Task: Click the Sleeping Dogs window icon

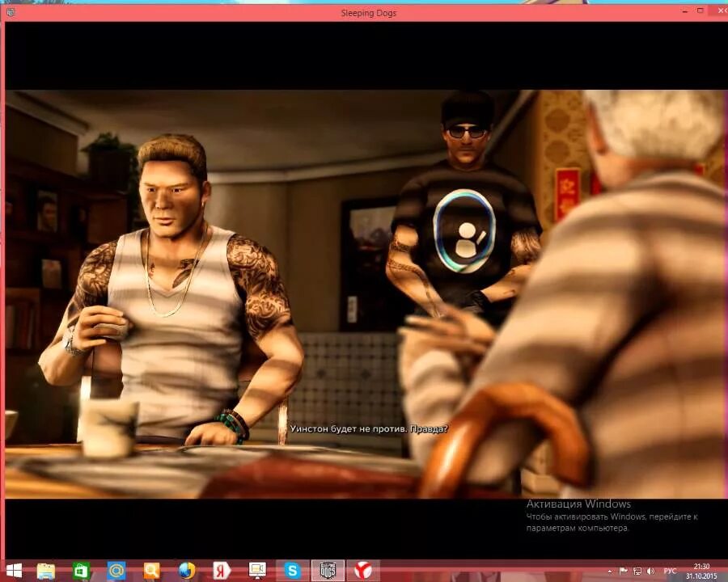Action: [11, 13]
